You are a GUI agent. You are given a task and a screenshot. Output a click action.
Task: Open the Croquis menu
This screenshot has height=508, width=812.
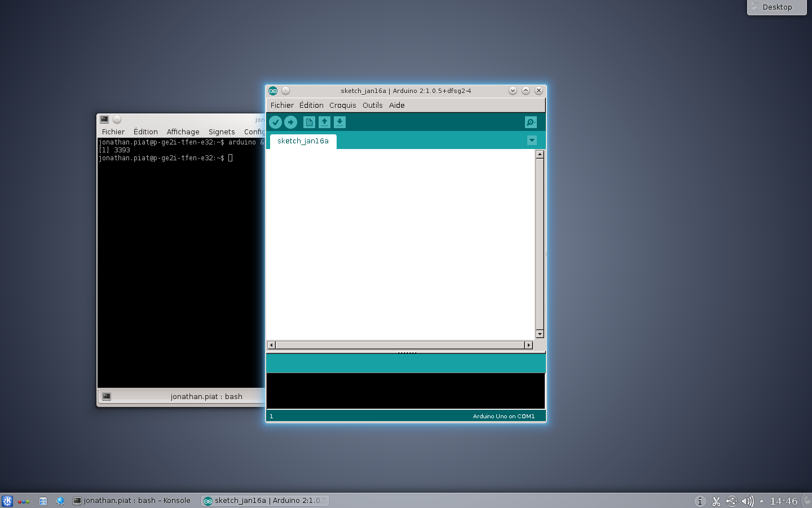coord(342,106)
